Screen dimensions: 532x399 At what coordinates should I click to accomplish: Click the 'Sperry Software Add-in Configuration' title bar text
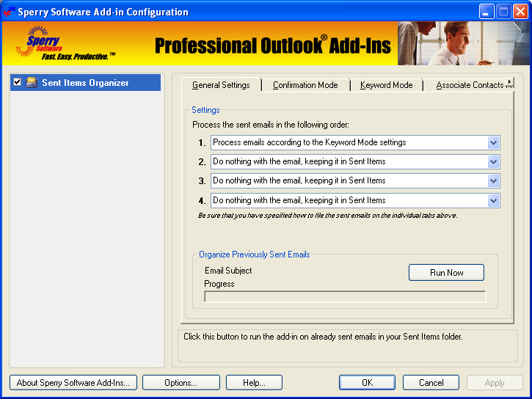click(103, 12)
